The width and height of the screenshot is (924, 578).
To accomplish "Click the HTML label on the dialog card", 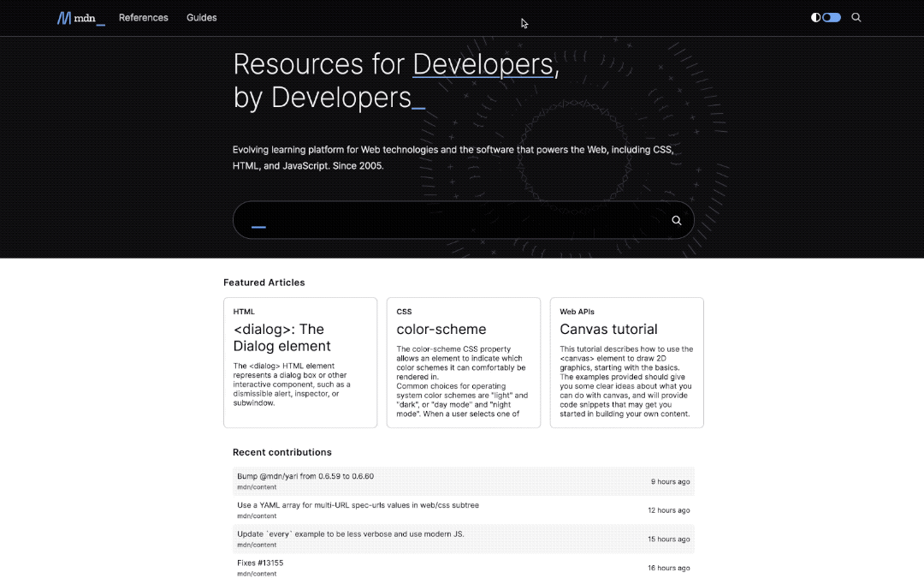I will pos(244,311).
